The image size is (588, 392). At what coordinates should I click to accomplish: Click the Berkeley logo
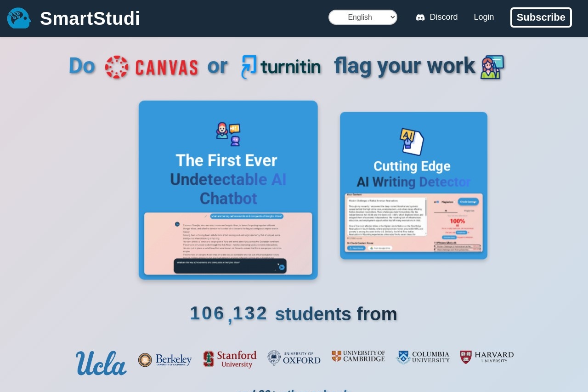coord(165,360)
